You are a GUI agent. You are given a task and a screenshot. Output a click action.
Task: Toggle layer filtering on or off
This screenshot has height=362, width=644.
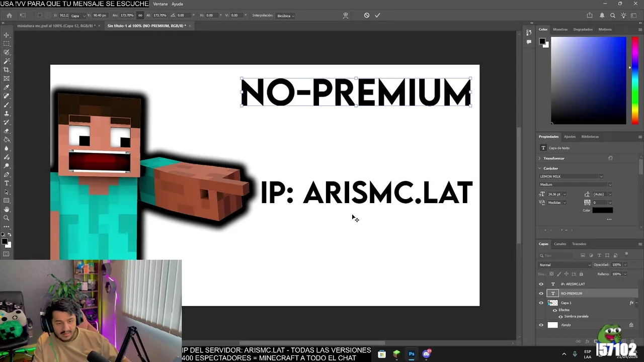point(626,254)
